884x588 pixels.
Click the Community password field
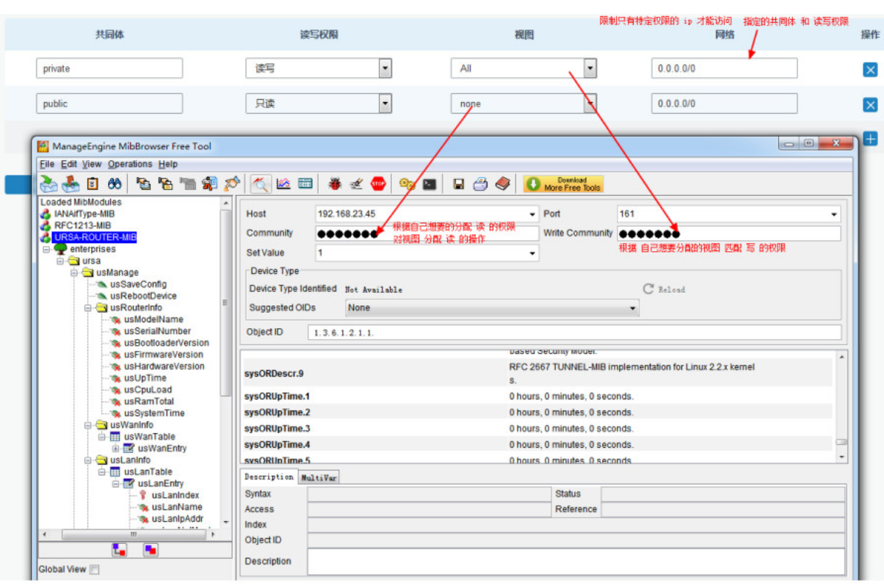pyautogui.click(x=427, y=233)
